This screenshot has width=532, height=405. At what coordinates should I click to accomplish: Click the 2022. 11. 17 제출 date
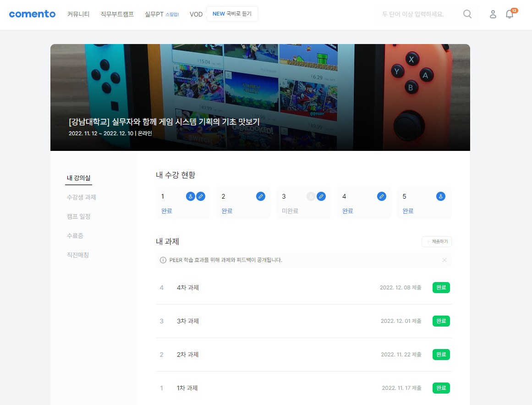point(401,388)
